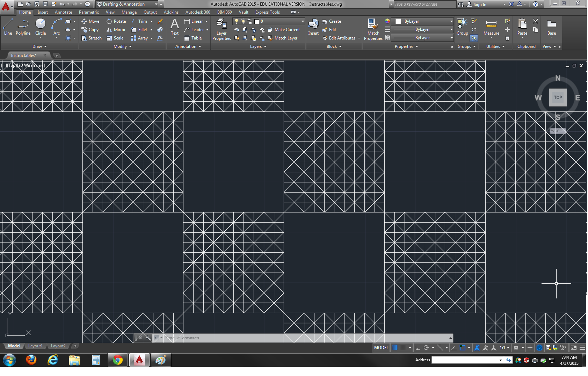The image size is (588, 376).
Task: Toggle object snap tracking in status bar
Action: click(454, 348)
